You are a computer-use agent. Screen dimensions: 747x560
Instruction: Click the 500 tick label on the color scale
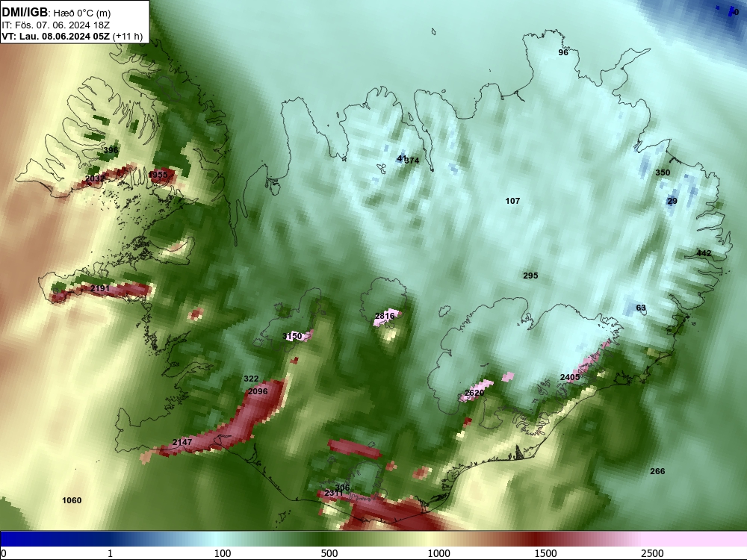click(x=329, y=553)
